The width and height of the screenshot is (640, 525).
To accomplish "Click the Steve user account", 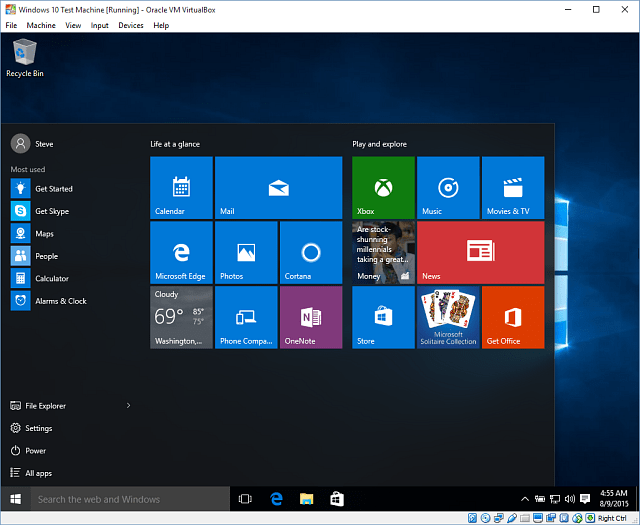I will [x=32, y=144].
